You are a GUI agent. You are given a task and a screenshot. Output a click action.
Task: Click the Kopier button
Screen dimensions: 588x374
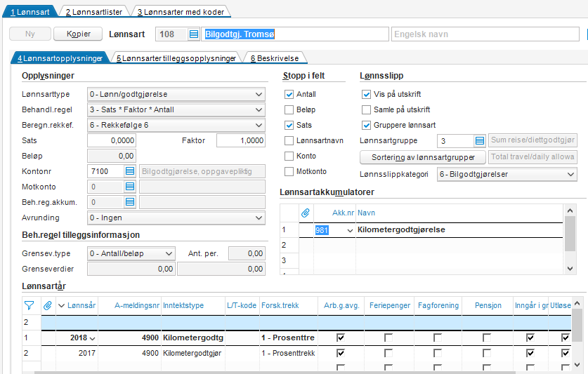coord(79,34)
